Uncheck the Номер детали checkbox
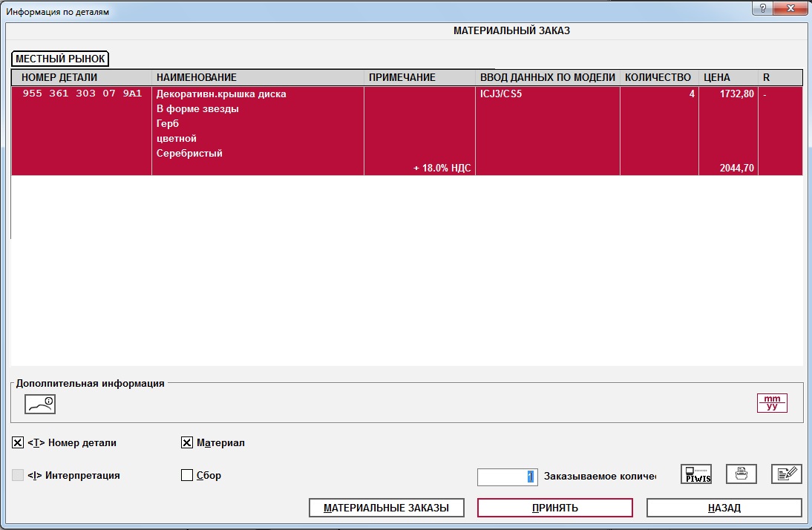Image resolution: width=812 pixels, height=530 pixels. (x=18, y=443)
